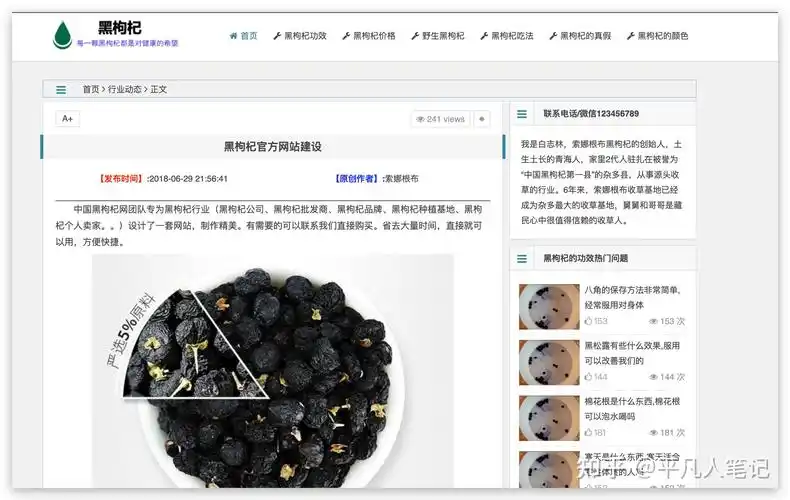The image size is (790, 500).
Task: Open the 黑松露有些什么效果 article link
Action: [x=632, y=353]
